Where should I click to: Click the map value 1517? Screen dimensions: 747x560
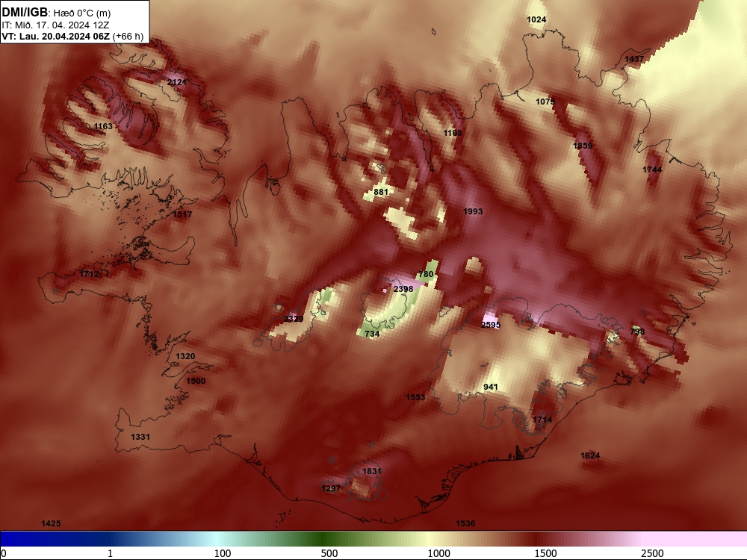coord(182,214)
